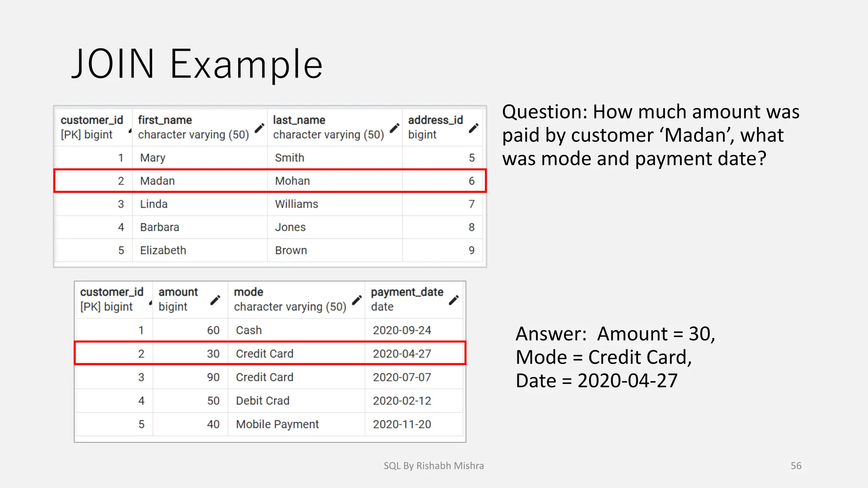Select the Madan first name cell

(x=157, y=181)
